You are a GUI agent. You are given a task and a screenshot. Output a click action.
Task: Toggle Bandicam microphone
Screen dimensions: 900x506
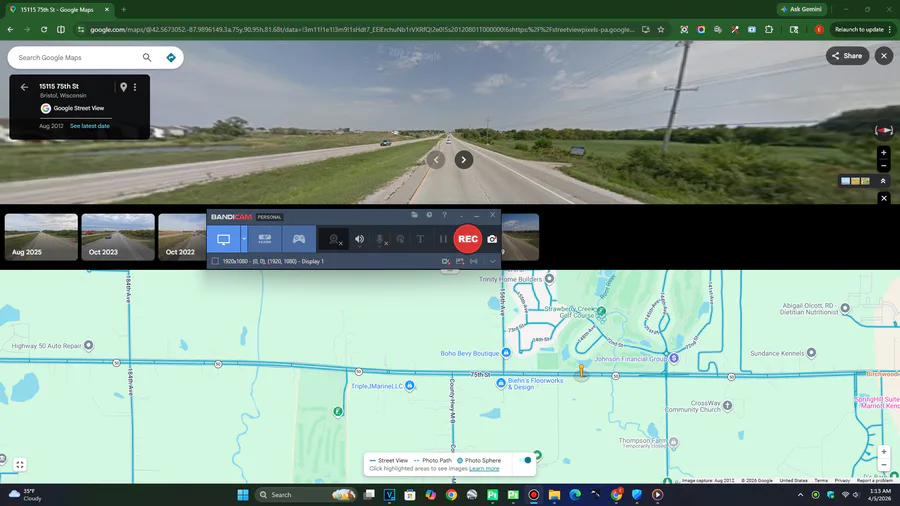point(380,239)
